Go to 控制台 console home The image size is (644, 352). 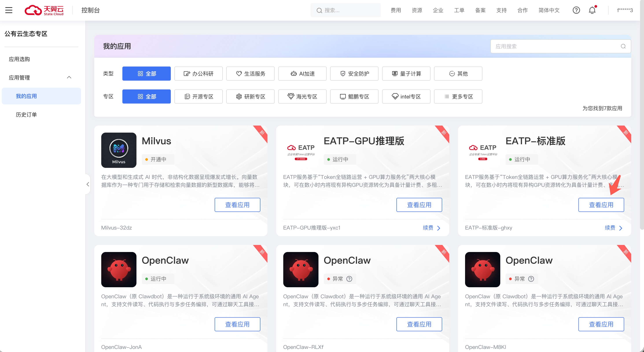click(x=90, y=10)
